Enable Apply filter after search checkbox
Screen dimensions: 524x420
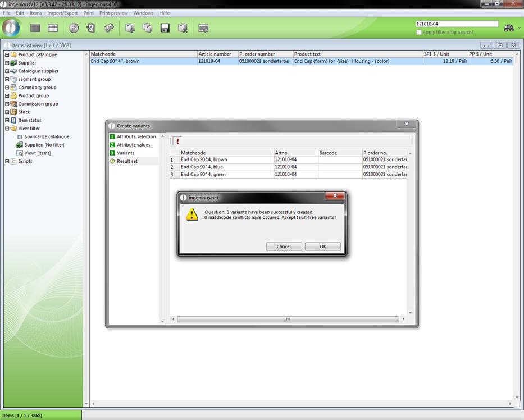pos(419,32)
